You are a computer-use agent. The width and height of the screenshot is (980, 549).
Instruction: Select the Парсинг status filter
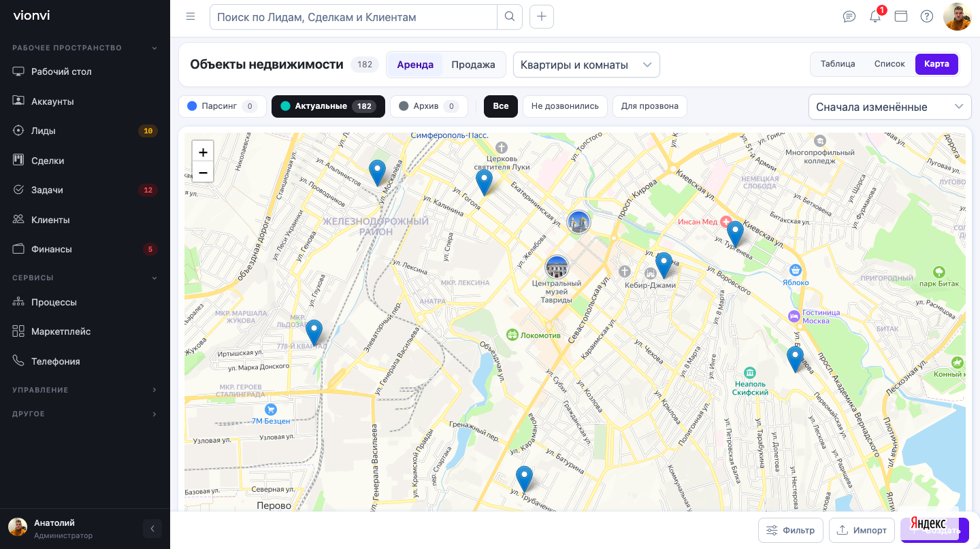222,106
